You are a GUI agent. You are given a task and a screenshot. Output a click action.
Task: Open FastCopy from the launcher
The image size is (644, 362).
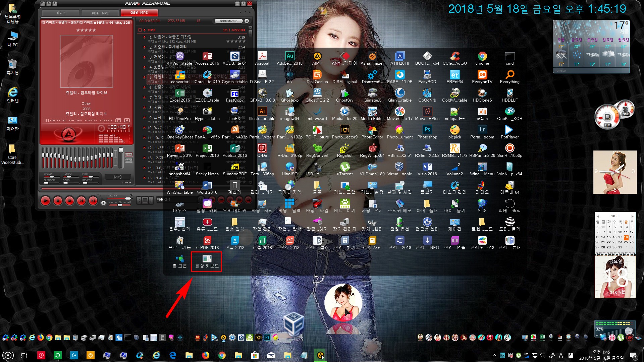click(234, 96)
